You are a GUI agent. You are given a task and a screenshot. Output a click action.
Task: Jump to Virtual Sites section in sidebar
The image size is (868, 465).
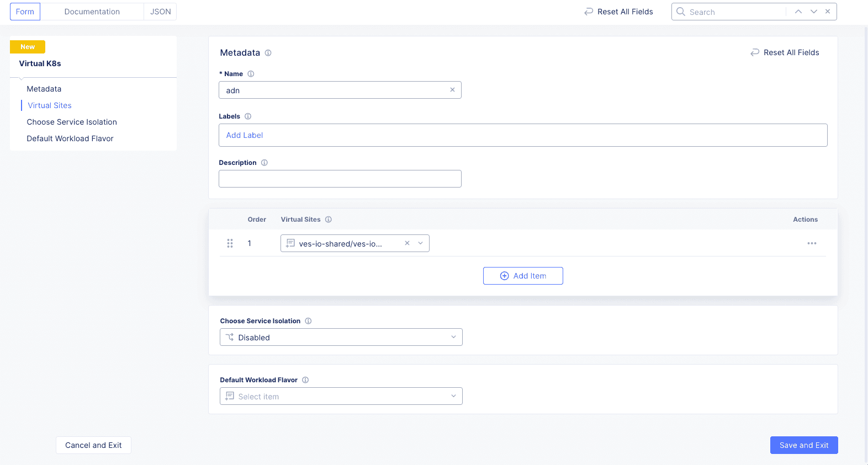coord(50,105)
